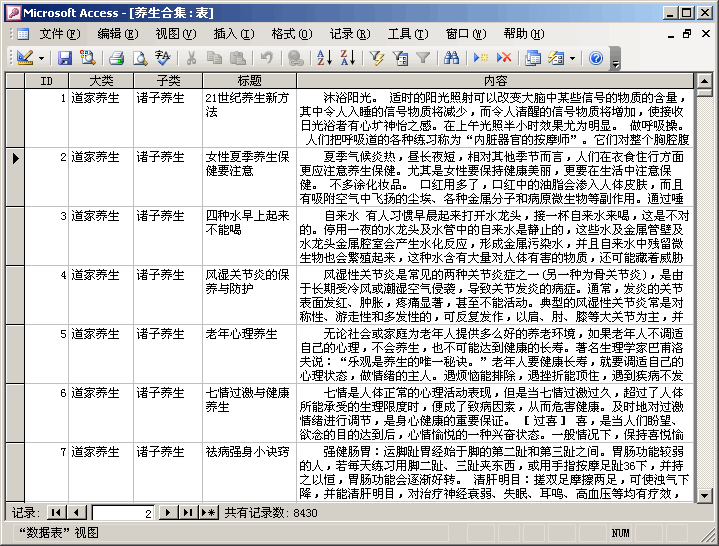719x546 pixels.
Task: Sort ascending with the A-Z icon
Action: (x=324, y=58)
